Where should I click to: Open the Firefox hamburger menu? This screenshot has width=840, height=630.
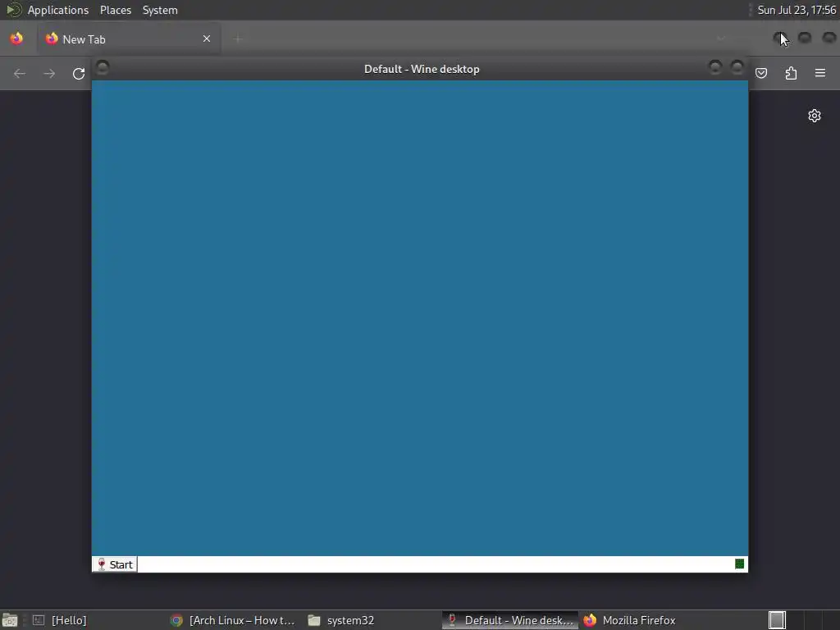click(x=820, y=73)
